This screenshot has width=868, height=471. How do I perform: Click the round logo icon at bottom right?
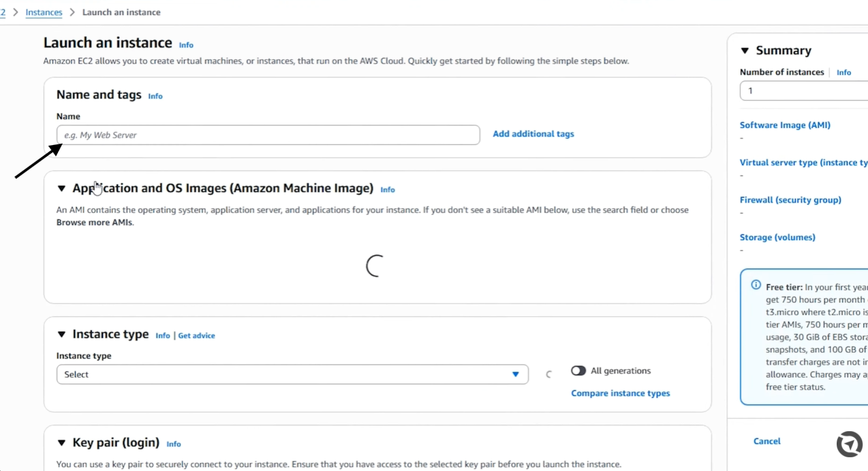tap(850, 445)
